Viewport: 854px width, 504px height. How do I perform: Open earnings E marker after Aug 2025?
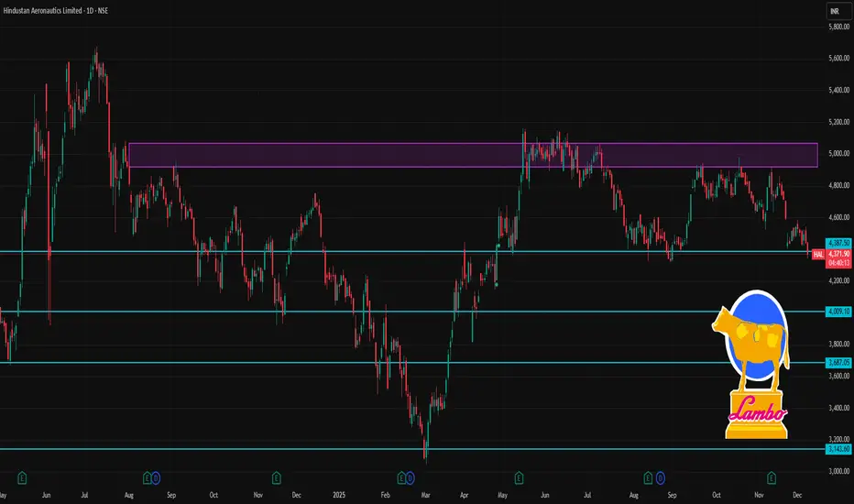click(648, 478)
